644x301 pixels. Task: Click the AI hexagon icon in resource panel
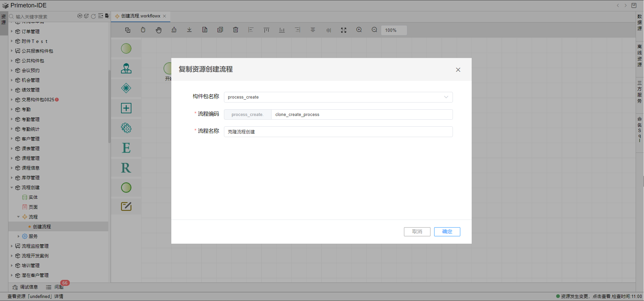[80, 16]
